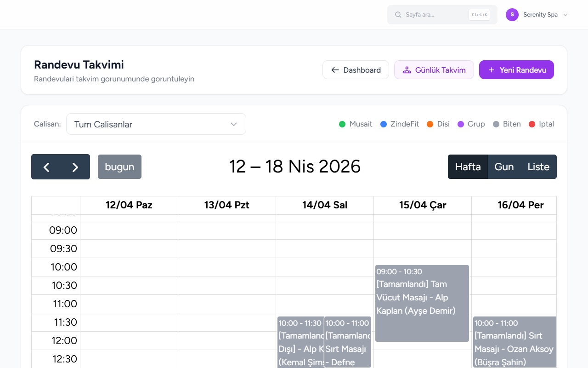Switch to the Liste view
Image resolution: width=588 pixels, height=368 pixels.
538,167
